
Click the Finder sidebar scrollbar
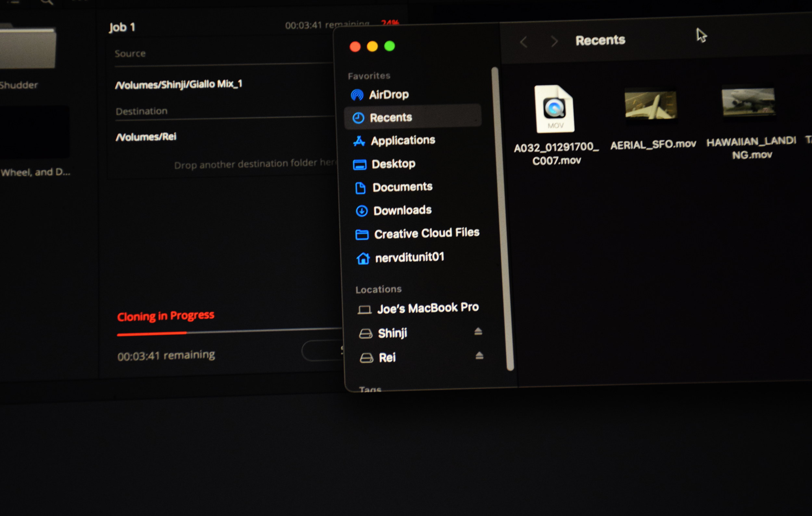[503, 219]
